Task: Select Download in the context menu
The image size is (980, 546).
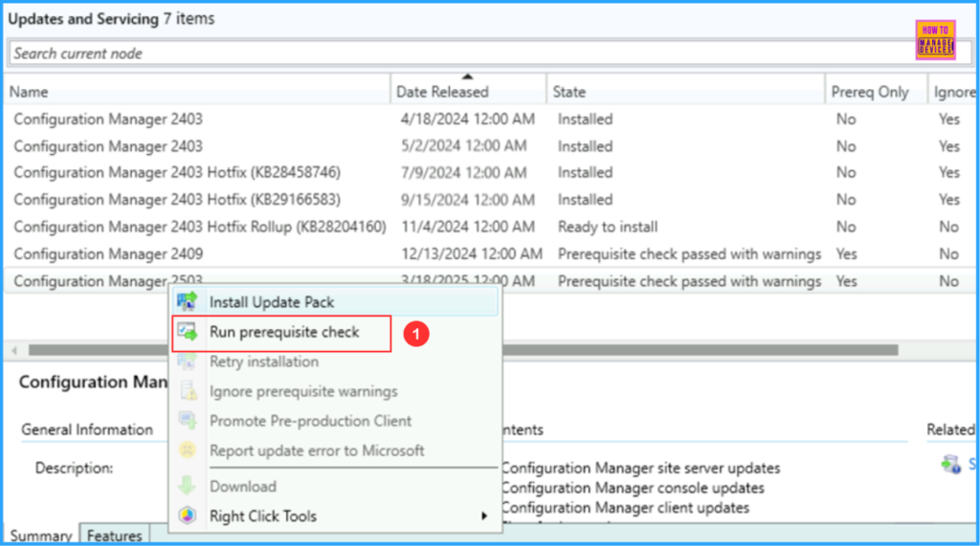Action: pyautogui.click(x=336, y=486)
